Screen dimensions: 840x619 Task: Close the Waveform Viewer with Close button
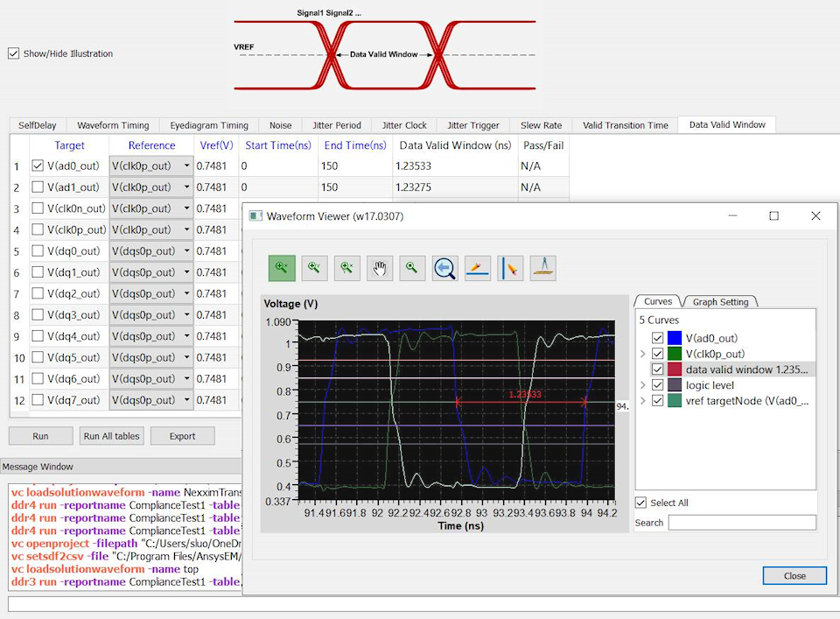[794, 575]
